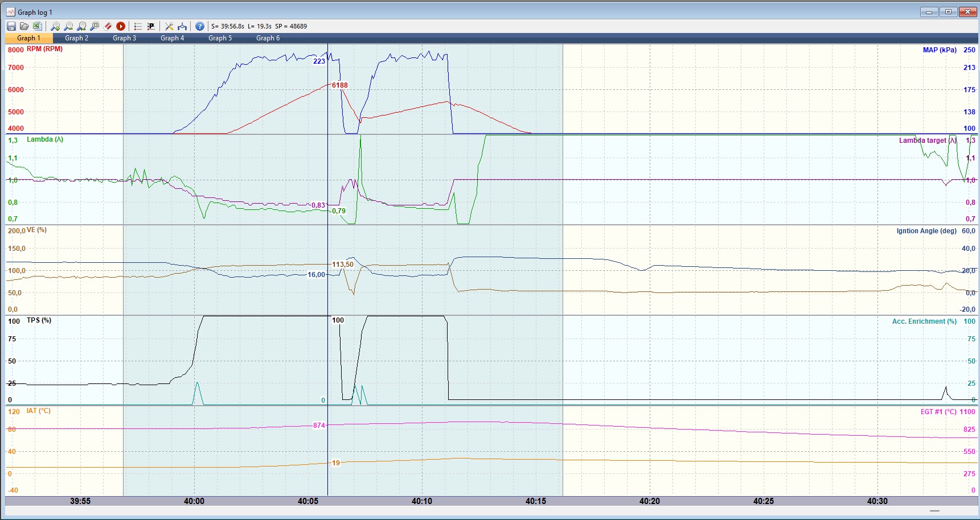980x520 pixels.
Task: Go to the Graph 5 tab
Action: (x=220, y=38)
